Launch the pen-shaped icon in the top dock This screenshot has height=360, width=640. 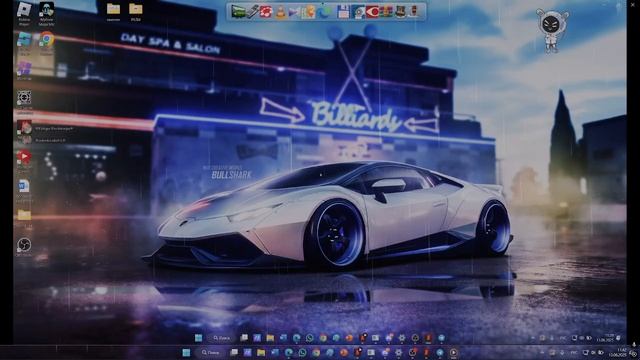coord(253,11)
